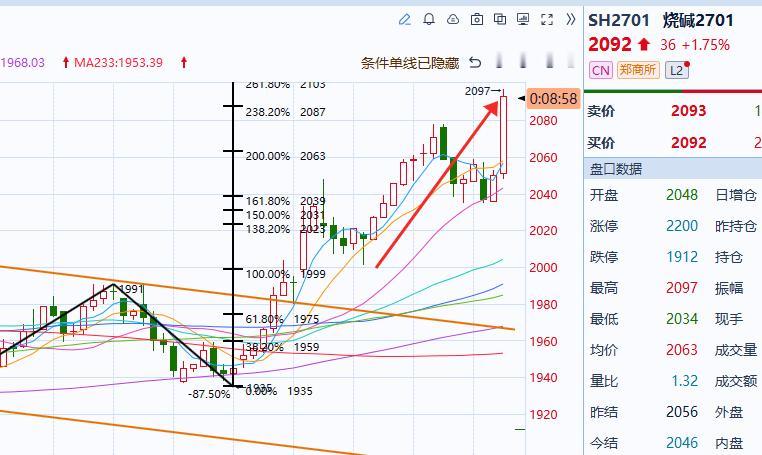Click the latest price 2092 in the header
Image resolution: width=762 pixels, height=455 pixels.
click(x=610, y=45)
